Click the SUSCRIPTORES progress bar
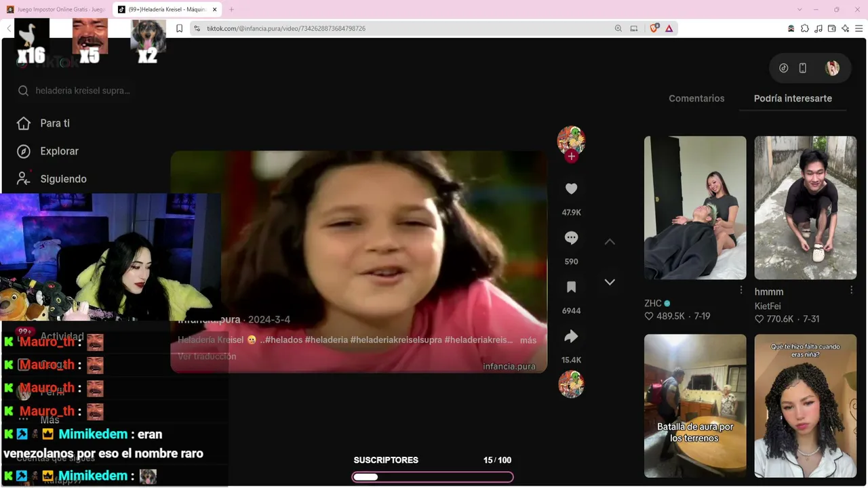868x488 pixels. [433, 477]
